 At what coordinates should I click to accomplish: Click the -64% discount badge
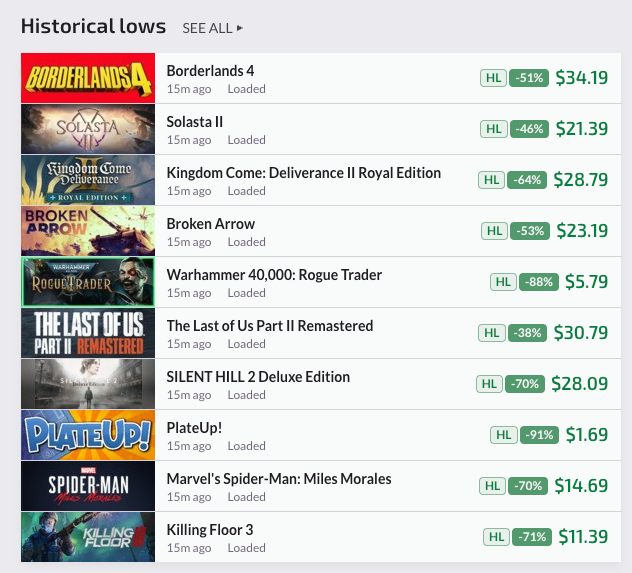pos(527,180)
